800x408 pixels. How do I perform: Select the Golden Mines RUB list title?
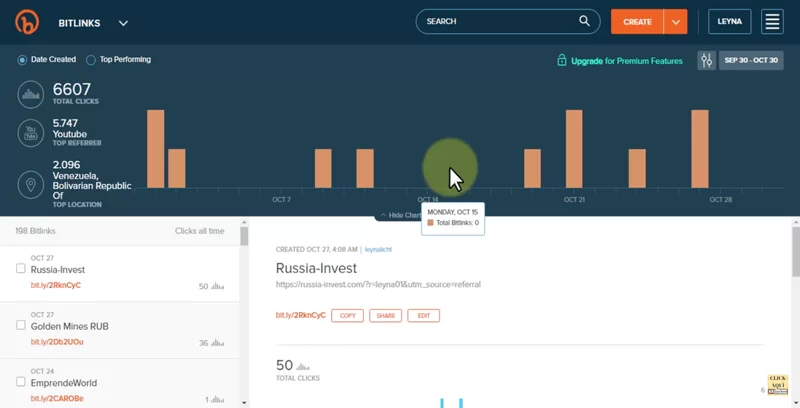coord(69,326)
